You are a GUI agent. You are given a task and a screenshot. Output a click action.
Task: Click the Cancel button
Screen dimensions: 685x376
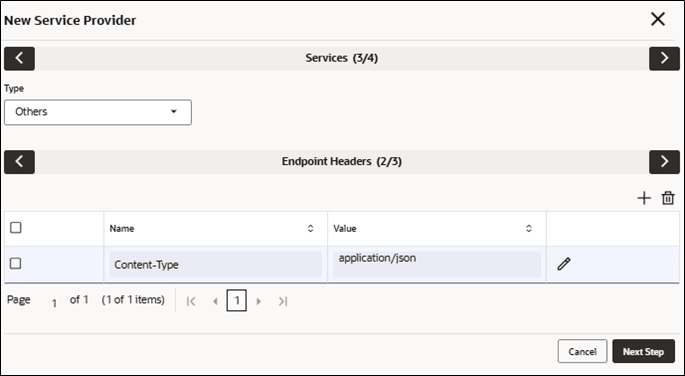582,351
